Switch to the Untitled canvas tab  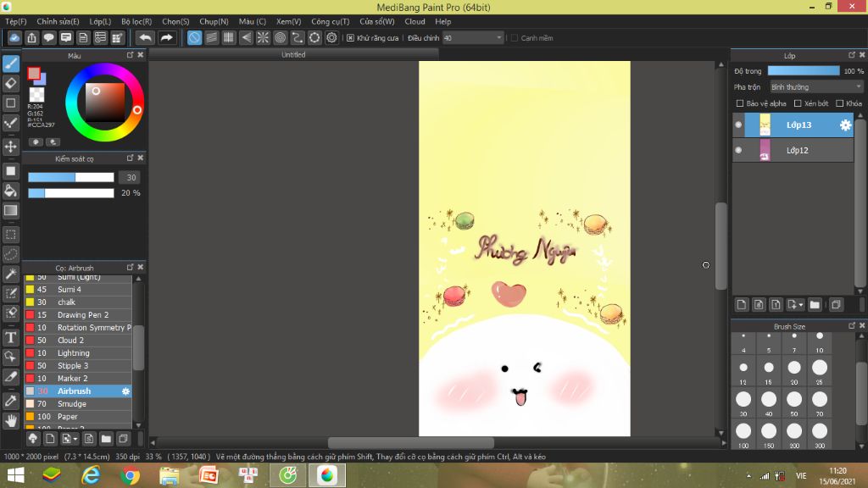(x=293, y=55)
